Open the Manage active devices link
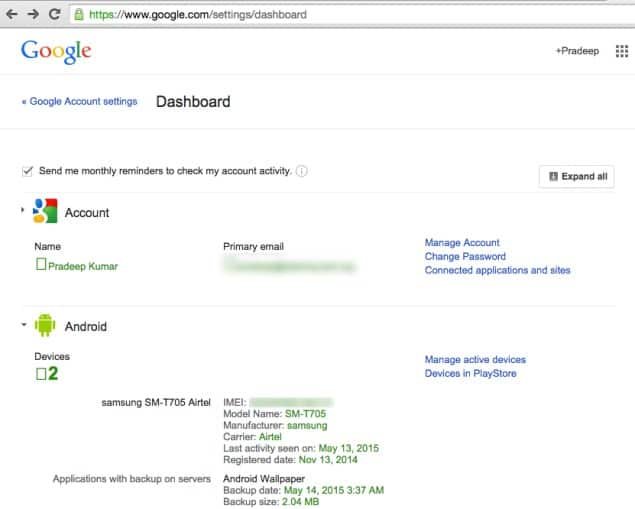The image size is (635, 509). pos(475,360)
